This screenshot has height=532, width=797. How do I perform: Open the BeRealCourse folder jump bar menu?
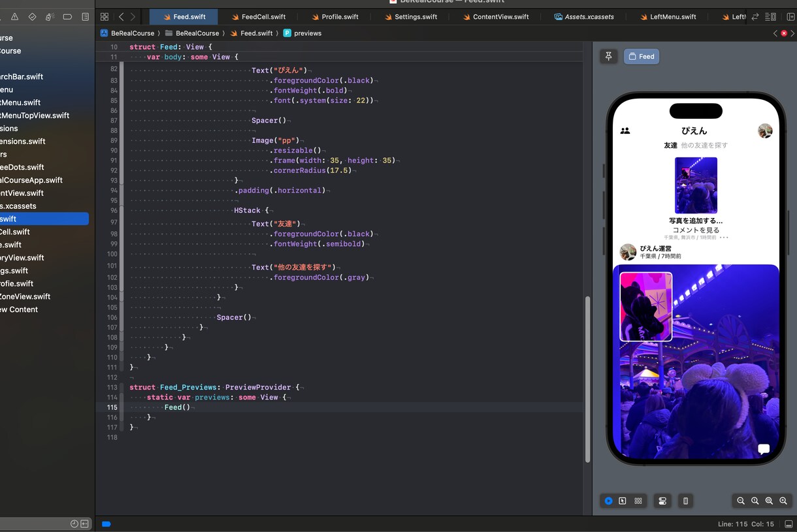(x=192, y=33)
